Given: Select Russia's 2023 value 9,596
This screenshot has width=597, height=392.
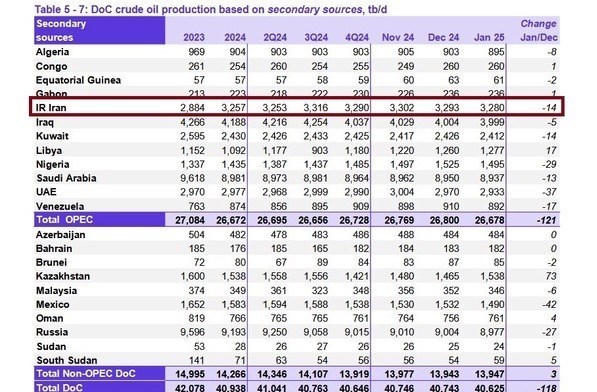Looking at the screenshot, I should [x=192, y=332].
